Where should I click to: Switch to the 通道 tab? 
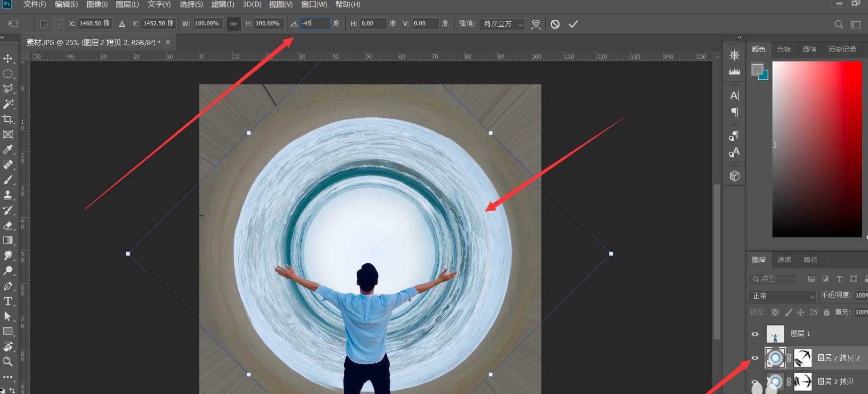tap(784, 259)
